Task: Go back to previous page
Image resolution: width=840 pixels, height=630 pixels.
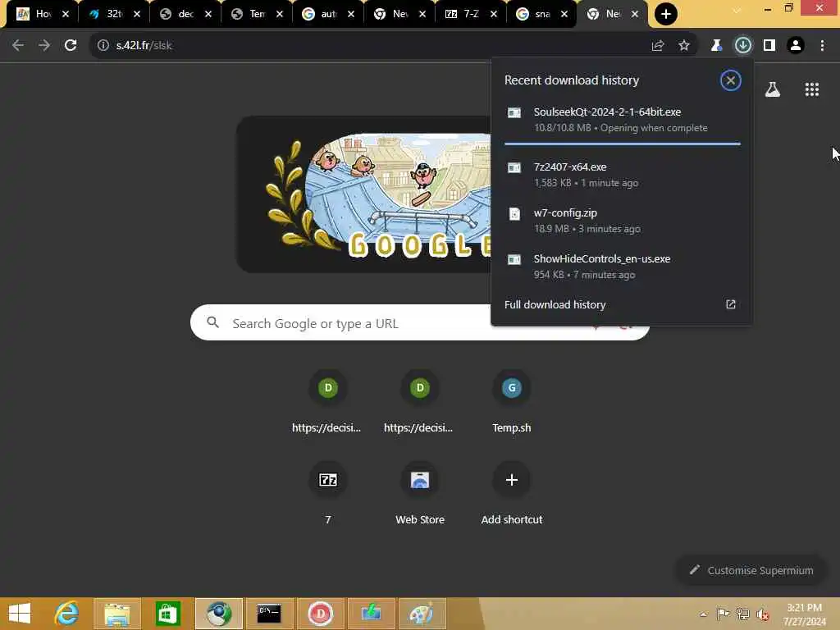Action: tap(18, 46)
